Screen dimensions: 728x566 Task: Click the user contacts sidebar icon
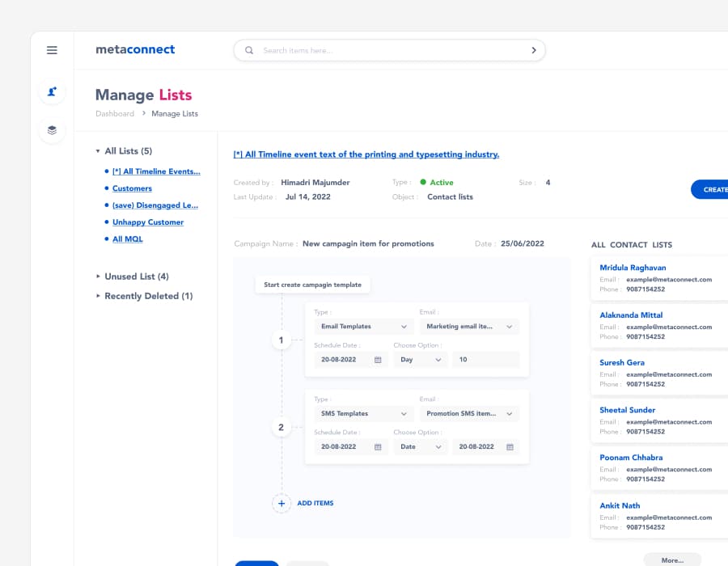[52, 91]
